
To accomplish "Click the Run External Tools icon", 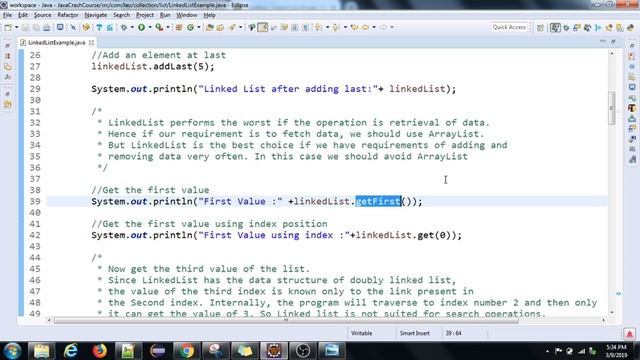I will [x=159, y=27].
